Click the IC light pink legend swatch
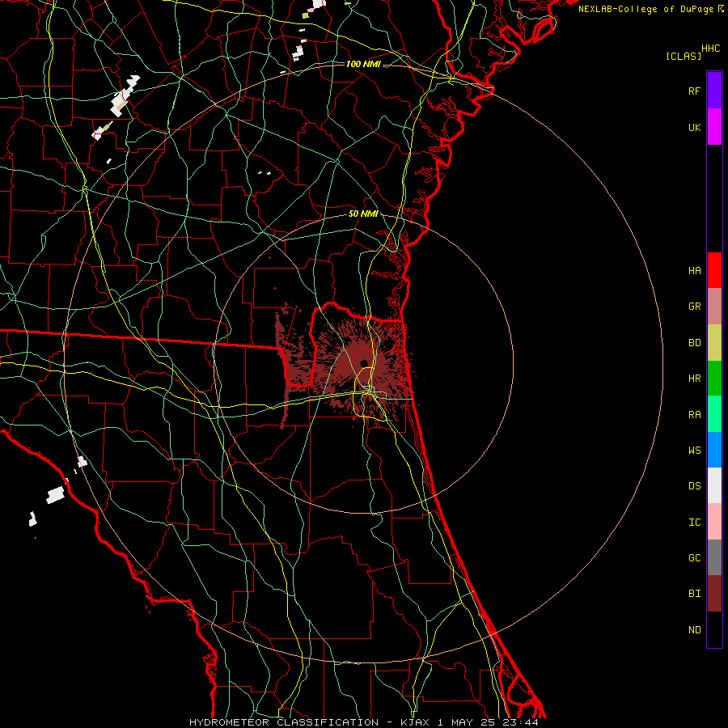This screenshot has height=728, width=728. pyautogui.click(x=714, y=522)
